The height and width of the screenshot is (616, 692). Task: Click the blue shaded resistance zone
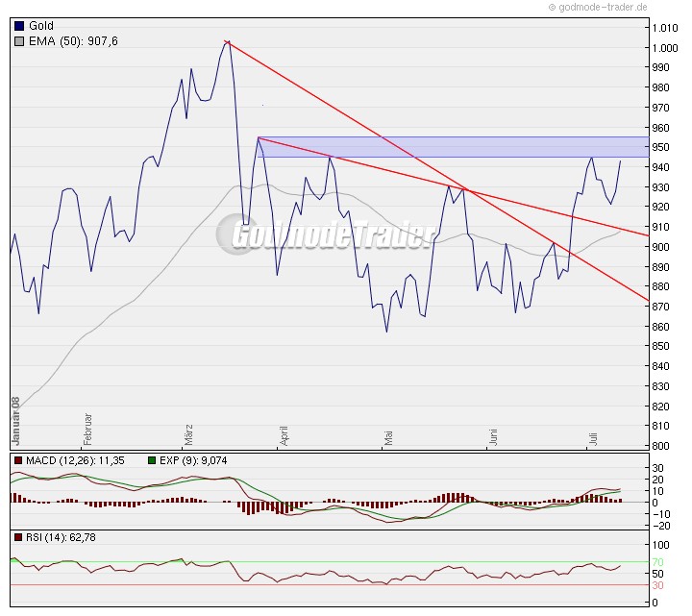pos(454,147)
